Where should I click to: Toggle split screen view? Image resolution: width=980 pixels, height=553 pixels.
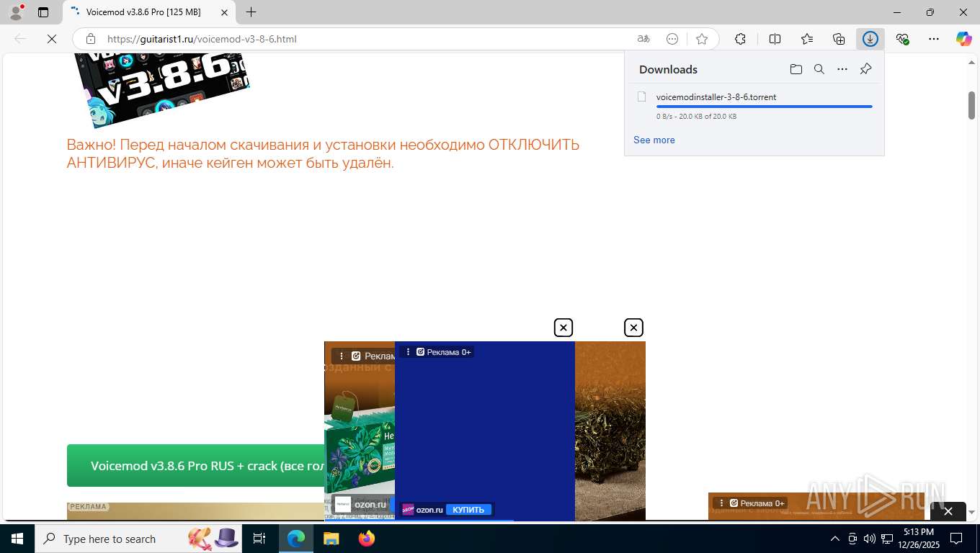click(x=775, y=39)
